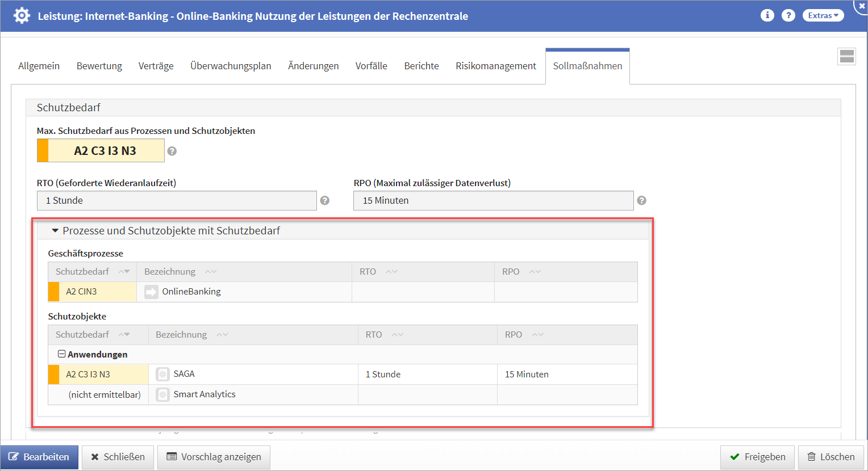Viewport: 868px width, 471px height.
Task: Switch to the Risikomanagement tab
Action: (x=495, y=66)
